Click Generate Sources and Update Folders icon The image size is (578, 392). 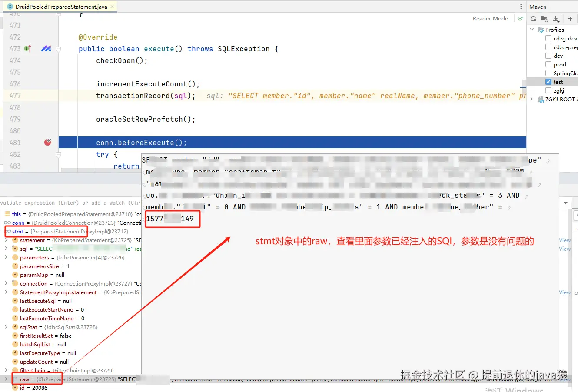click(x=545, y=19)
